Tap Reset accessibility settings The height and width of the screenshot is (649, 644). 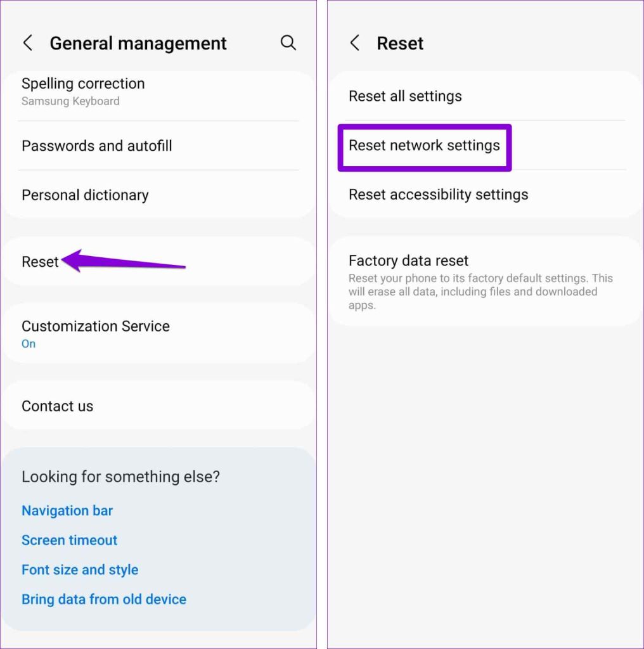point(438,195)
